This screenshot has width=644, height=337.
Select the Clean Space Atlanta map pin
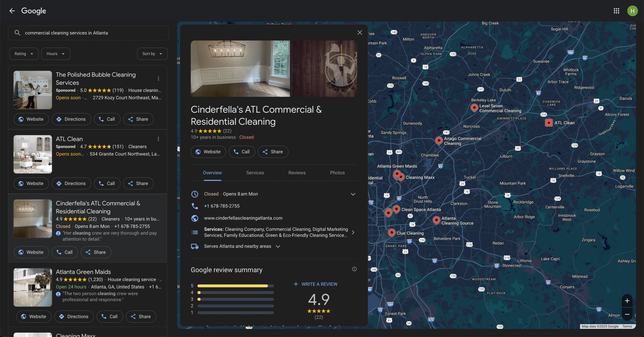coord(396,209)
